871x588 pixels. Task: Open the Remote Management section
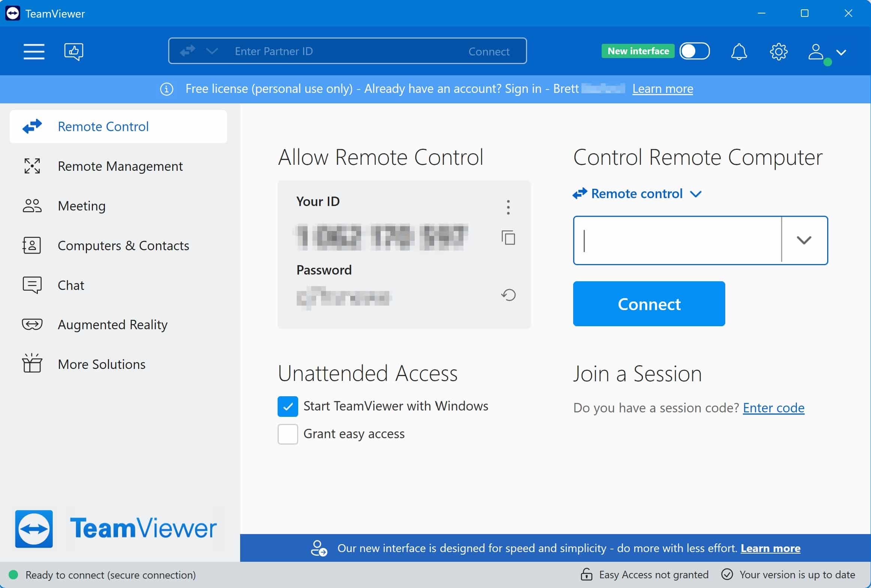point(118,166)
